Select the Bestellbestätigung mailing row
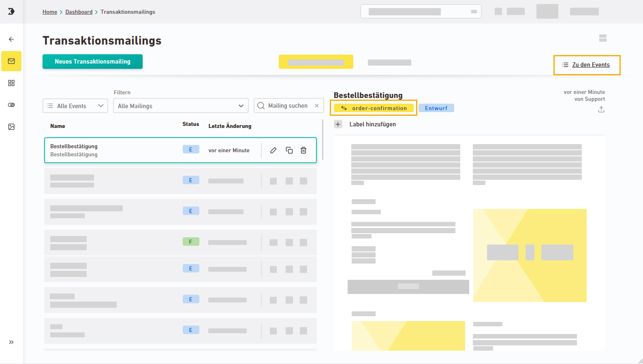Viewport: 643px width, 364px height. (113, 150)
